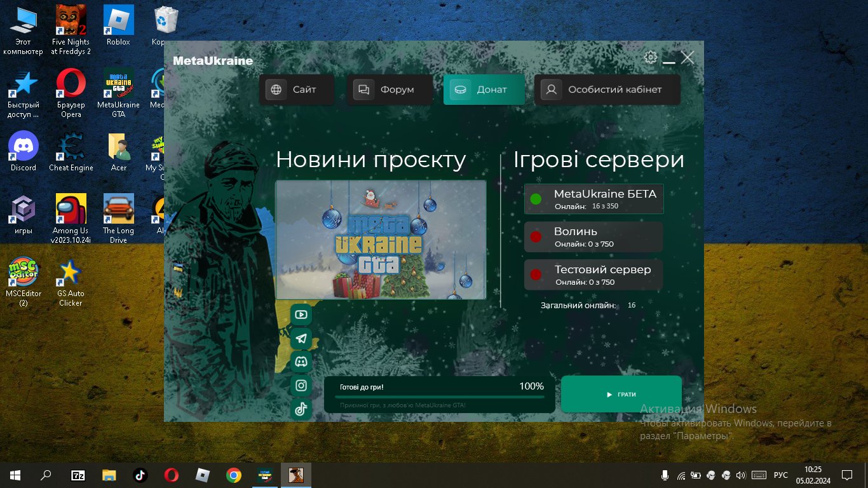Open Google Chrome from the taskbar

point(233,475)
